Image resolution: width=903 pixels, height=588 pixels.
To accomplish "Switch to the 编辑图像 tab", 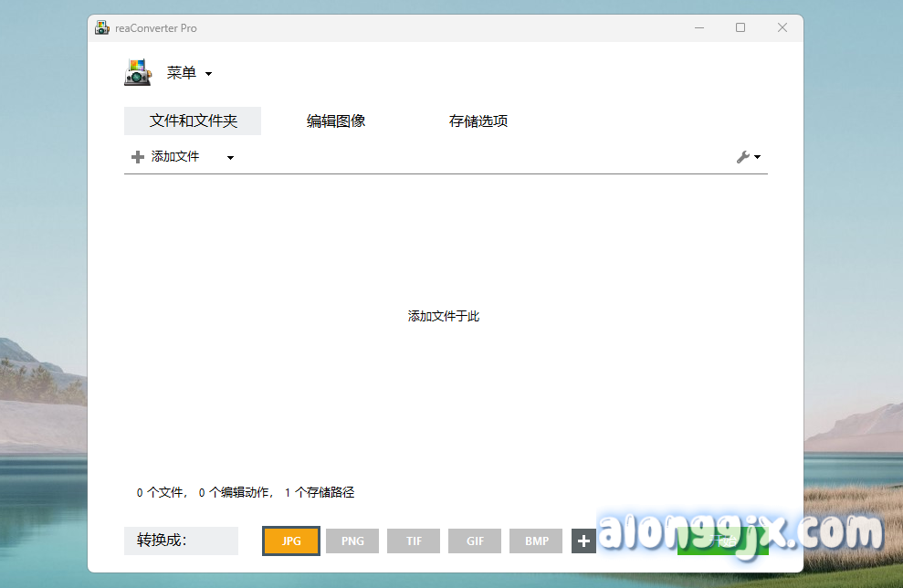I will (x=336, y=121).
